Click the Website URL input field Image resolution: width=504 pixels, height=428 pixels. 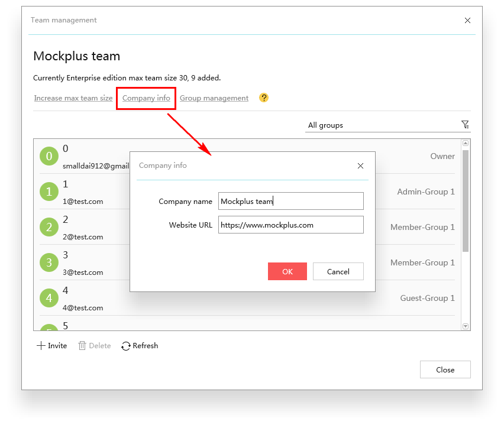click(x=291, y=225)
